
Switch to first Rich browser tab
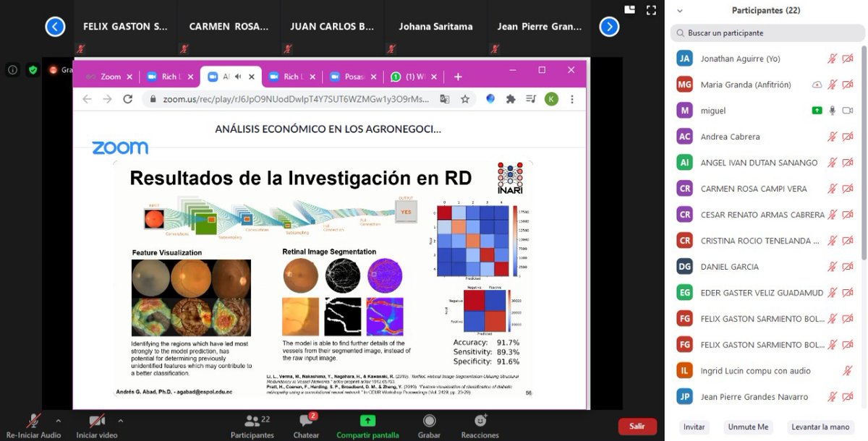click(x=169, y=77)
